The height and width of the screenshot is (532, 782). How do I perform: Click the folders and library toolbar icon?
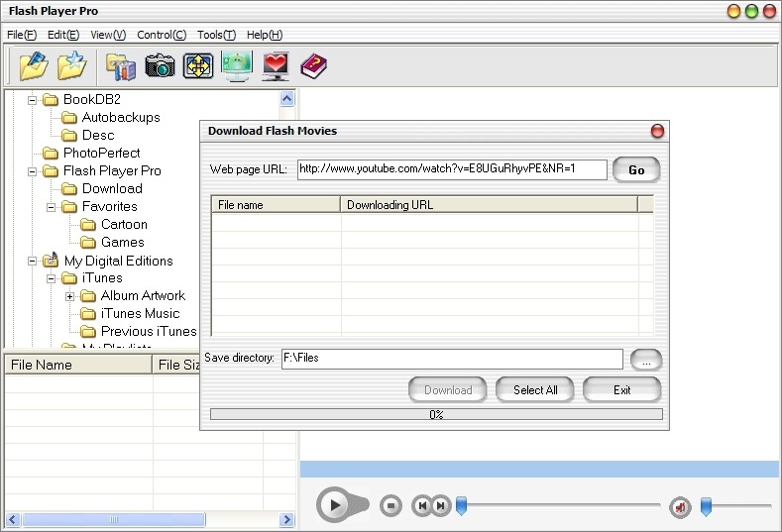pyautogui.click(x=121, y=66)
